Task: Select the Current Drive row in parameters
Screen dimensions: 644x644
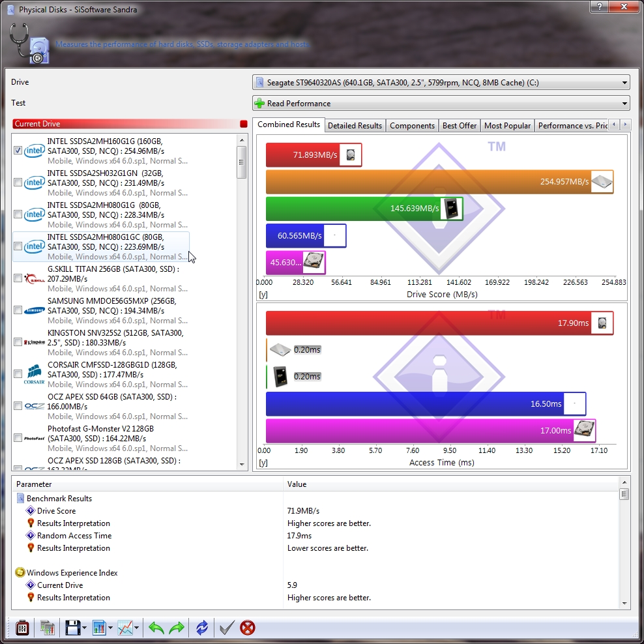Action: [x=315, y=585]
